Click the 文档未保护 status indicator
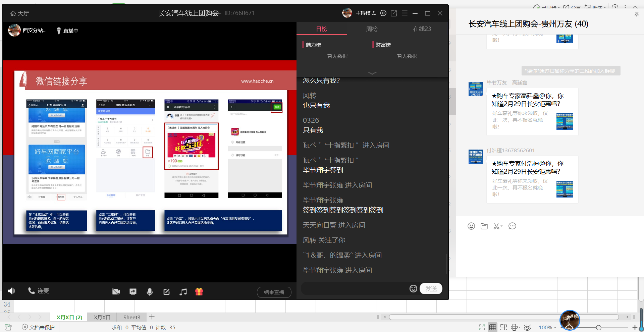 tap(38, 327)
